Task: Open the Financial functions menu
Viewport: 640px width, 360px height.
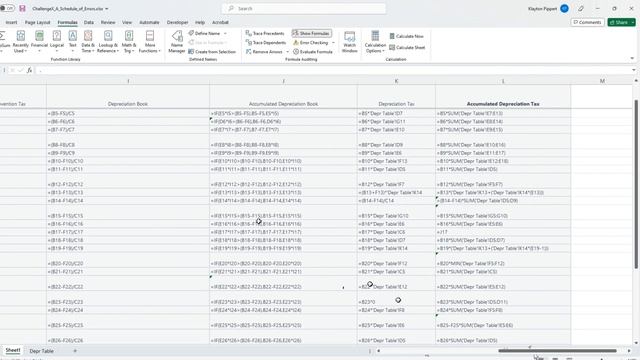Action: pyautogui.click(x=39, y=42)
